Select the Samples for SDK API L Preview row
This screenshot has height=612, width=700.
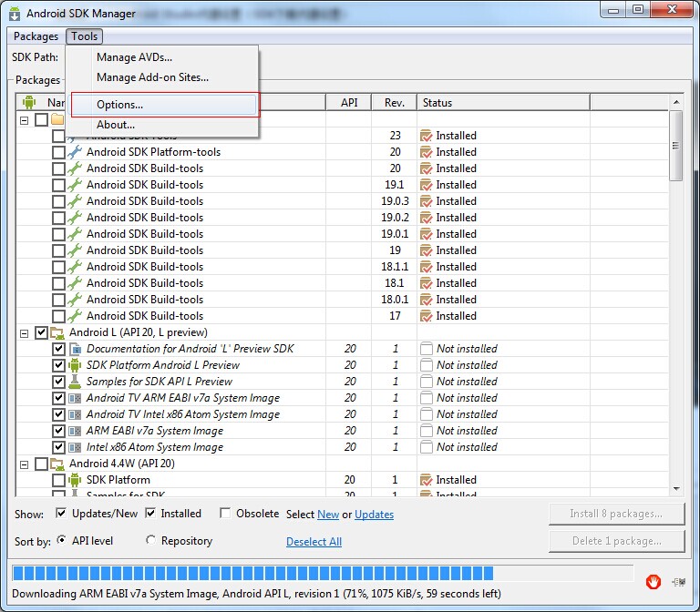343,382
